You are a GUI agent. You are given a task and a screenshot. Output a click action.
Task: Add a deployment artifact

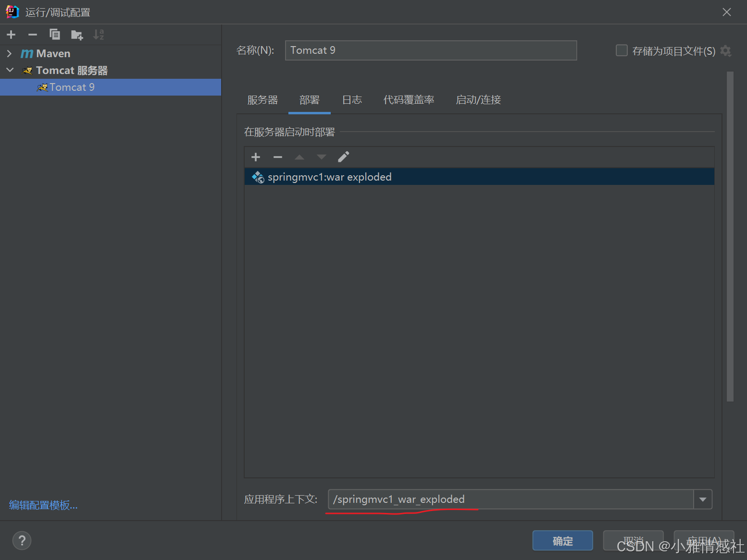pyautogui.click(x=256, y=157)
